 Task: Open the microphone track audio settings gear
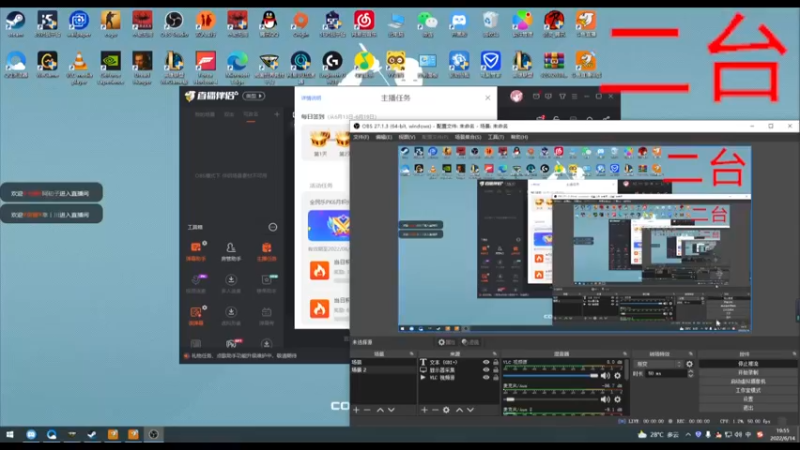click(x=617, y=399)
